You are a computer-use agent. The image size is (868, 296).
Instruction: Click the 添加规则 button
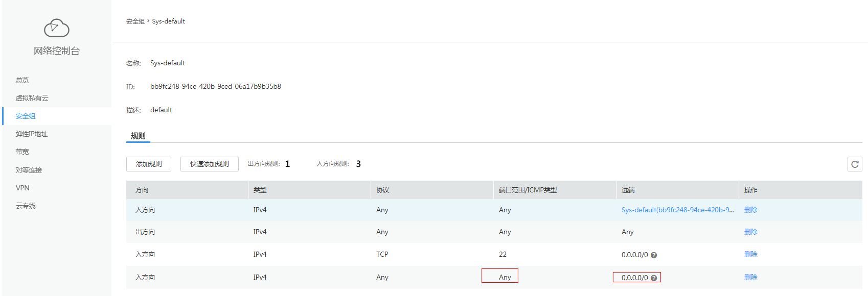click(x=149, y=164)
